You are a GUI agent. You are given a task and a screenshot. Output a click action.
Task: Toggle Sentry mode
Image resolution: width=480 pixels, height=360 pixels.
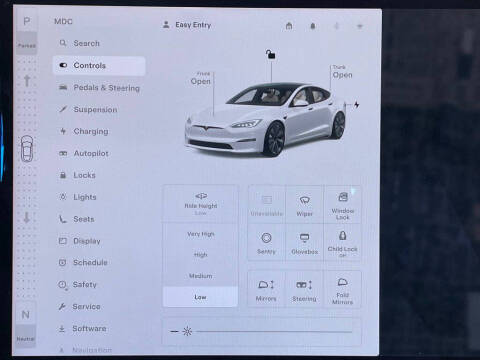point(267,242)
